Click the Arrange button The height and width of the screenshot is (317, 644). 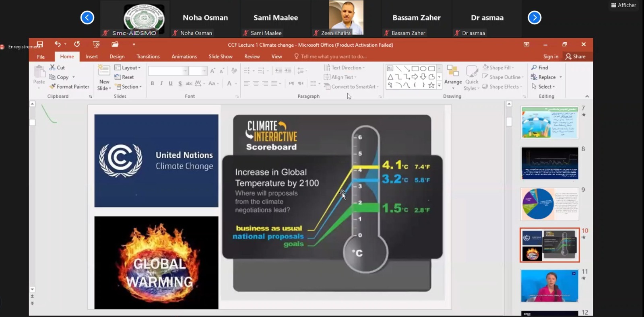point(453,77)
